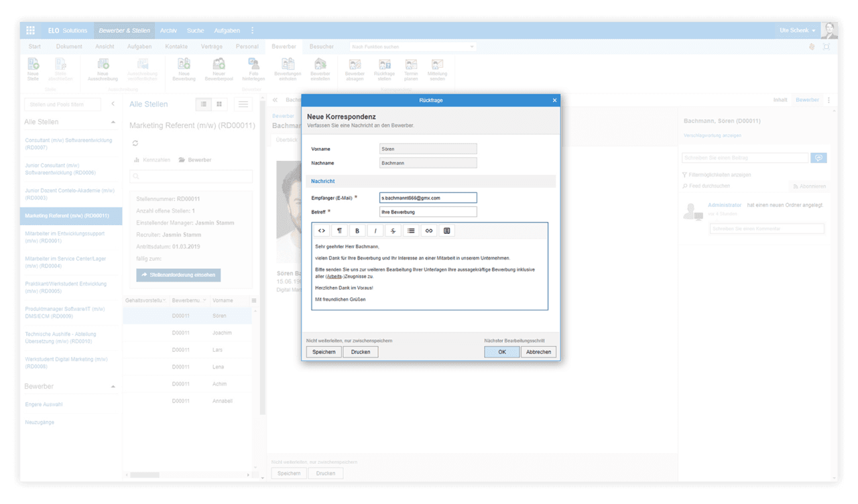858x504 pixels.
Task: Collapse the left sidebar with chevron
Action: (113, 104)
